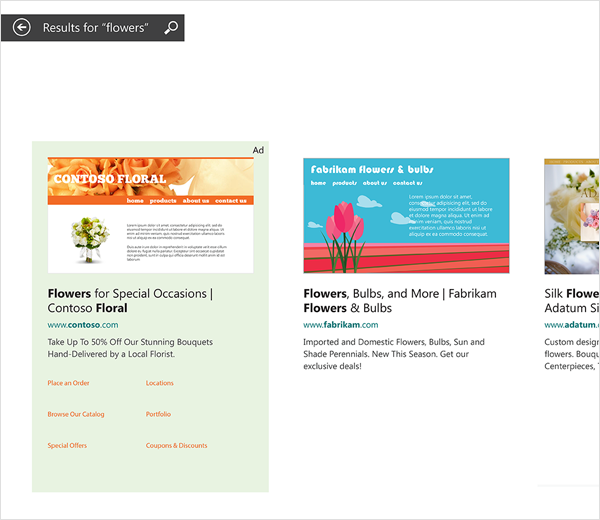The image size is (600, 520).
Task: Click the Ad label on Contoso result
Action: (x=258, y=150)
